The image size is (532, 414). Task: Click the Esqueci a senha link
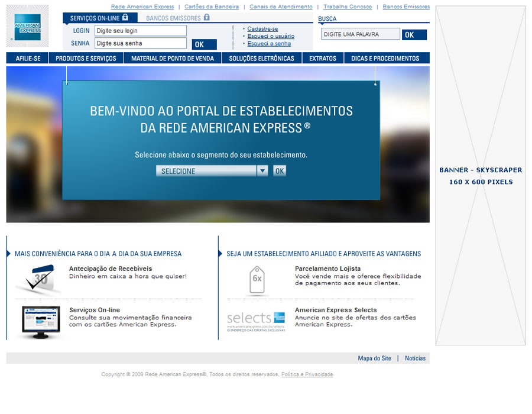269,43
